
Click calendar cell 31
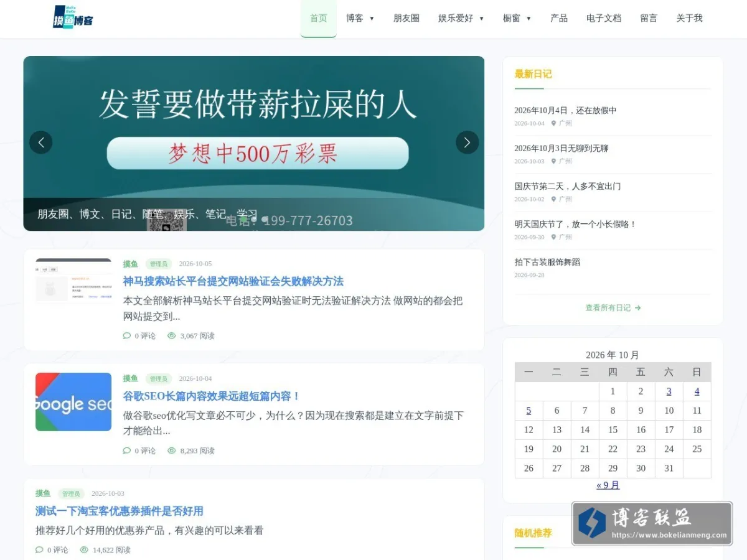coord(669,469)
